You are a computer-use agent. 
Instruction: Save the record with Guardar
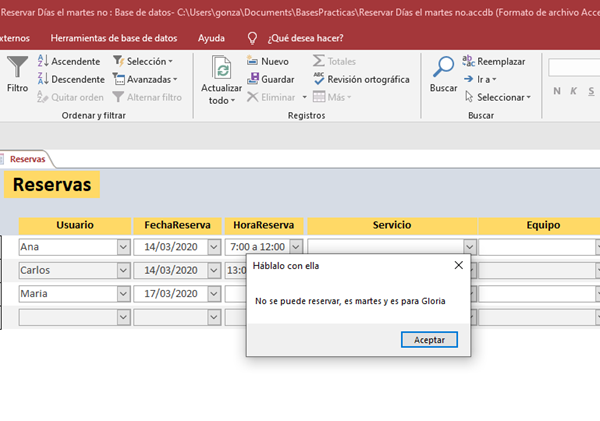270,79
